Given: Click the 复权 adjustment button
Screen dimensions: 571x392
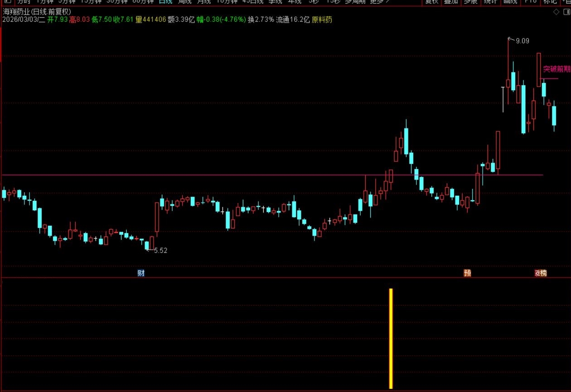Looking at the screenshot, I should pos(432,1).
